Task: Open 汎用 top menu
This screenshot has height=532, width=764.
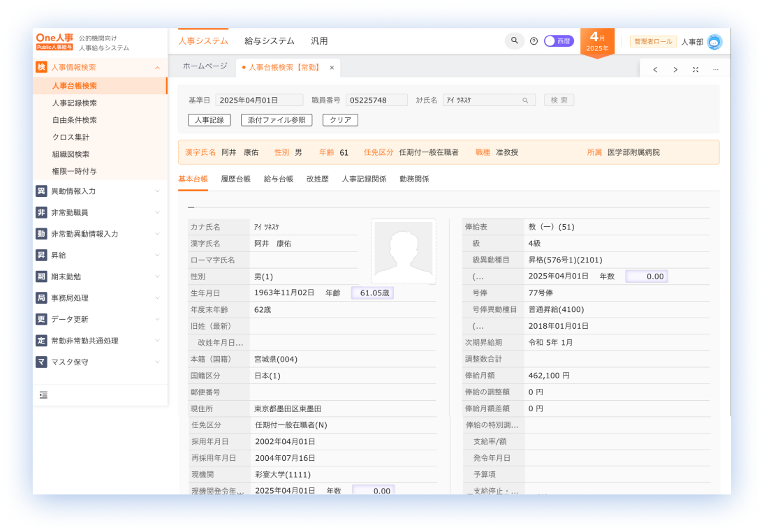Action: (x=319, y=41)
